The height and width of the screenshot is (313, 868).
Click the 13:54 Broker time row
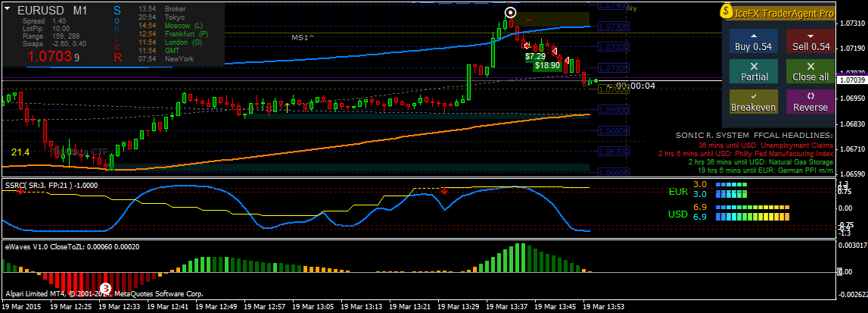coord(162,9)
